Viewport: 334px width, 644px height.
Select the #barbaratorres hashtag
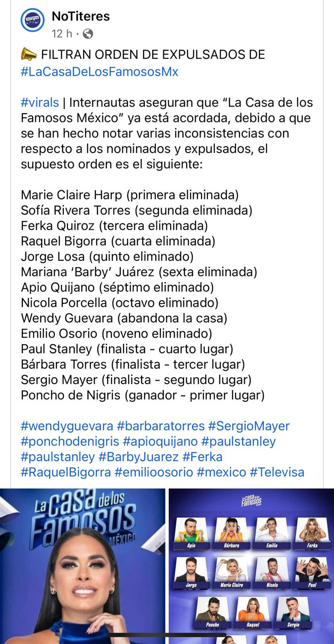161,426
